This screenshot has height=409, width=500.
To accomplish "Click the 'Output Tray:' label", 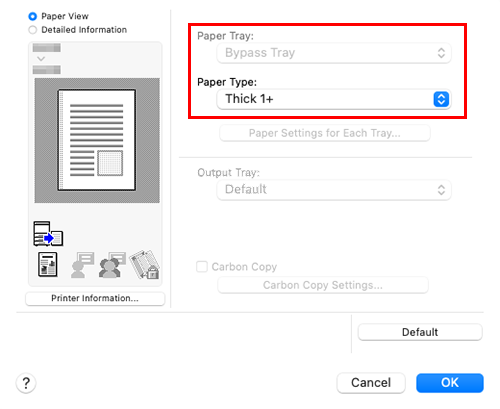I will [228, 173].
